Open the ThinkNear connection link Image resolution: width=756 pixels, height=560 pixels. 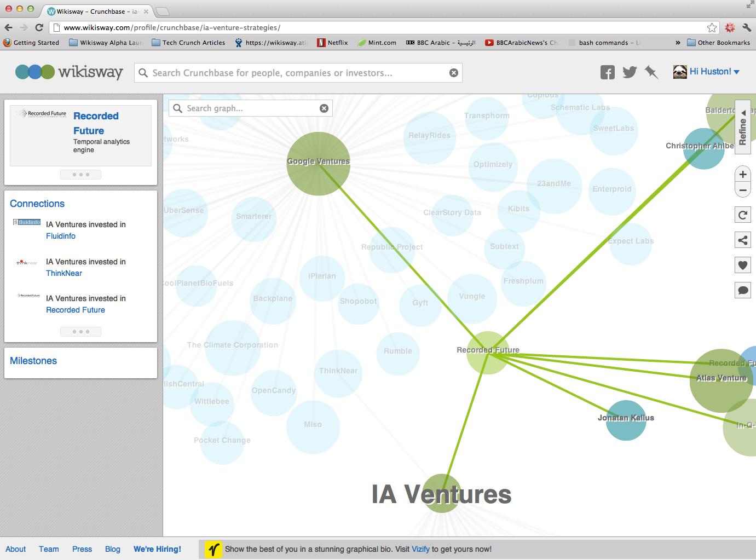point(64,273)
